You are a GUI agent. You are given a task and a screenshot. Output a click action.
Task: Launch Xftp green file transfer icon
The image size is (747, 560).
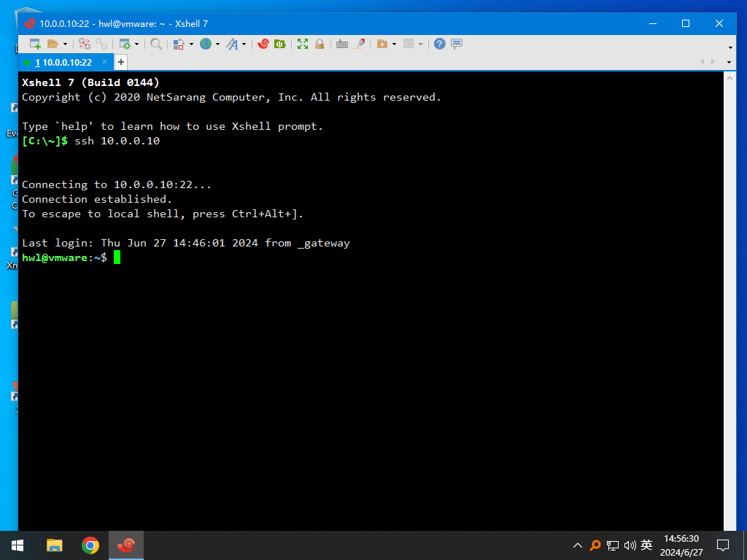click(x=280, y=44)
